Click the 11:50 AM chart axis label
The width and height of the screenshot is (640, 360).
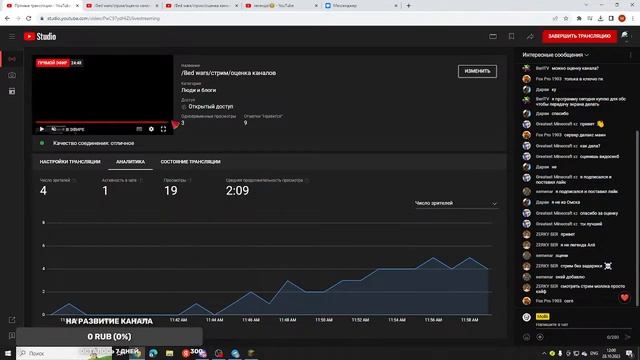324,320
